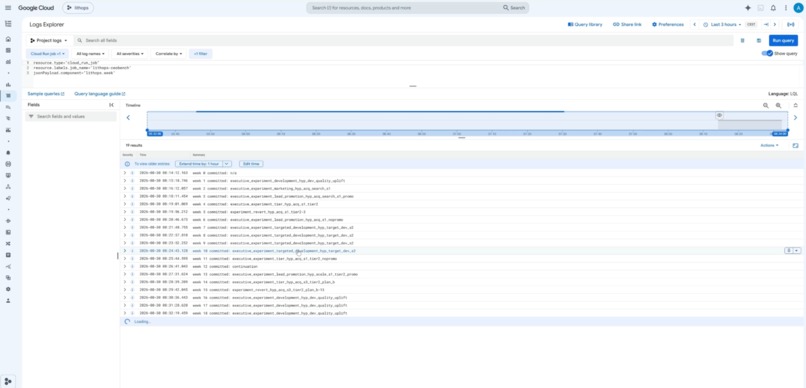Open the Project logs scope dropdown
The image size is (806, 388).
[48, 40]
